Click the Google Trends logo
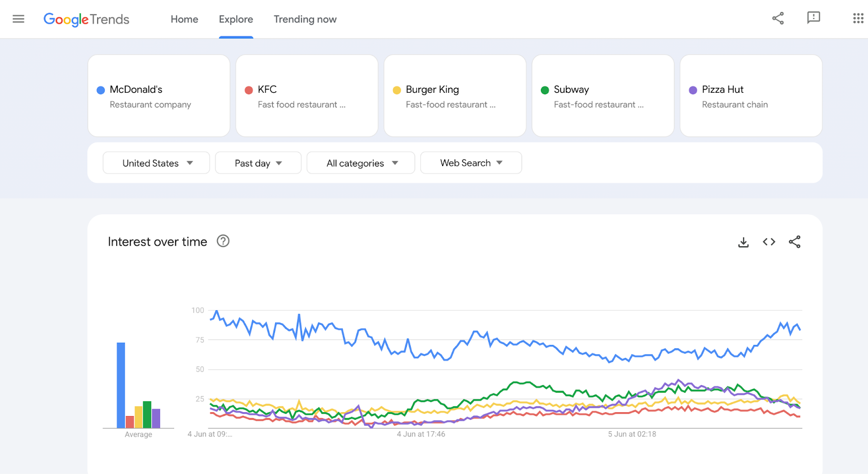Viewport: 868px width, 474px height. pyautogui.click(x=86, y=20)
